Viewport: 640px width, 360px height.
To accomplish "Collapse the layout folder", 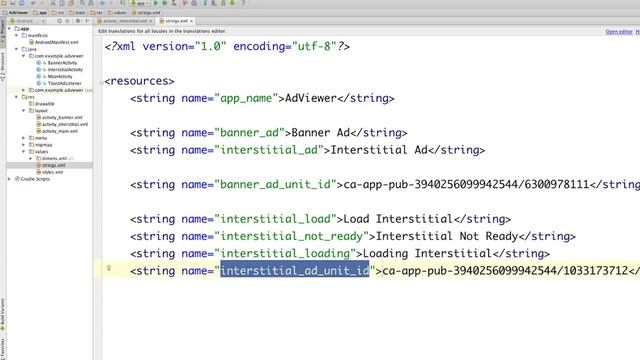I will [x=23, y=111].
